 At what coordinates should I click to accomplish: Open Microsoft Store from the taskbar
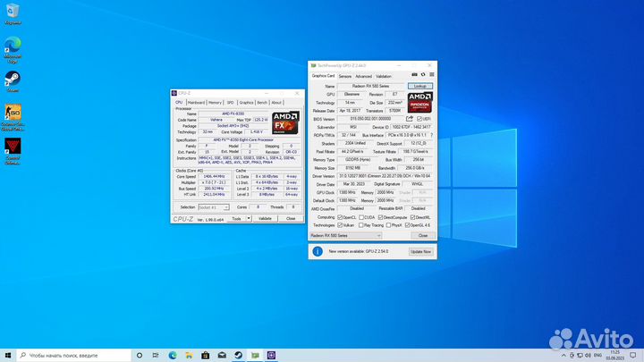tap(206, 355)
